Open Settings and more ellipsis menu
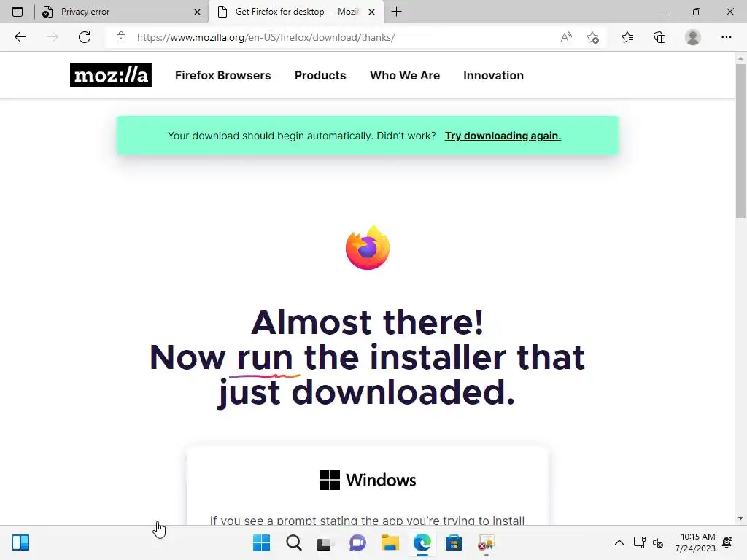This screenshot has width=747, height=560. [x=726, y=37]
